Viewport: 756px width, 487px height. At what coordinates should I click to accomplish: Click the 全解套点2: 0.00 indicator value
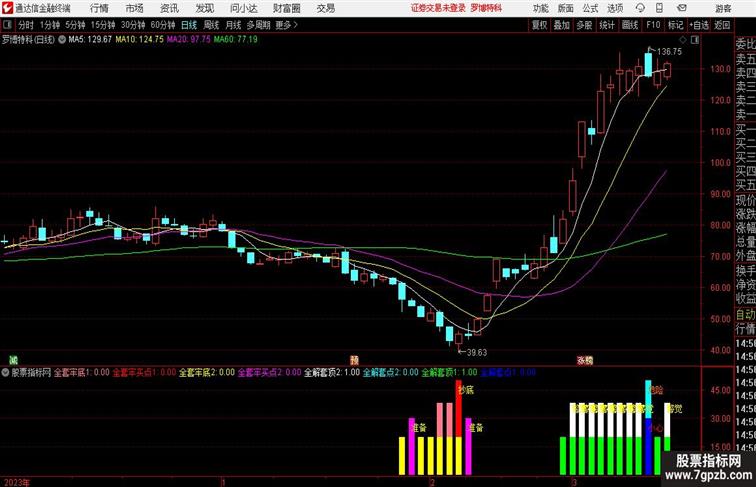pyautogui.click(x=391, y=372)
